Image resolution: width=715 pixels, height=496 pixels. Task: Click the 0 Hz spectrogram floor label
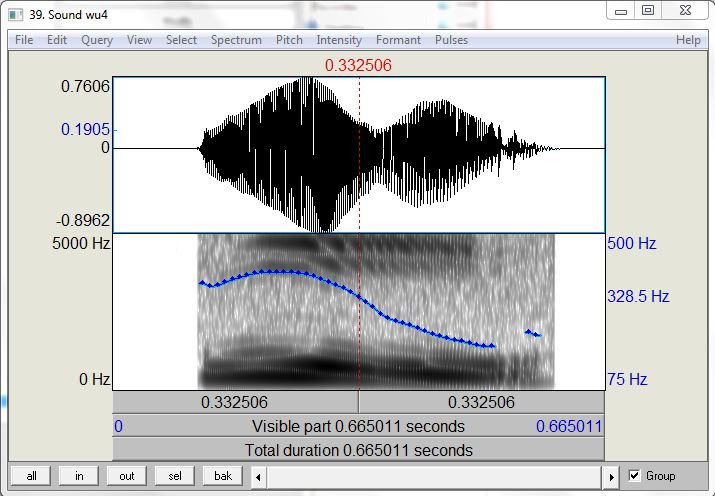(x=95, y=379)
